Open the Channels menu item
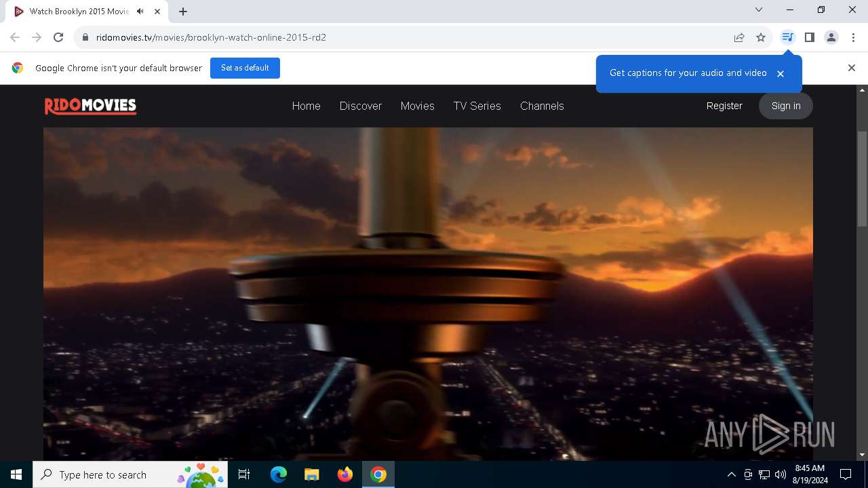Screen dimensions: 868x488 (x=542, y=106)
